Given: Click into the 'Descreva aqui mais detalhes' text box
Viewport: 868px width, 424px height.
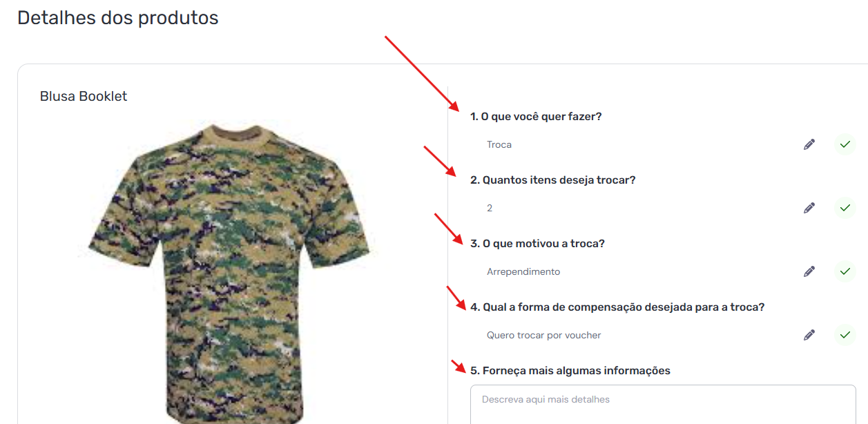Looking at the screenshot, I should (x=663, y=405).
